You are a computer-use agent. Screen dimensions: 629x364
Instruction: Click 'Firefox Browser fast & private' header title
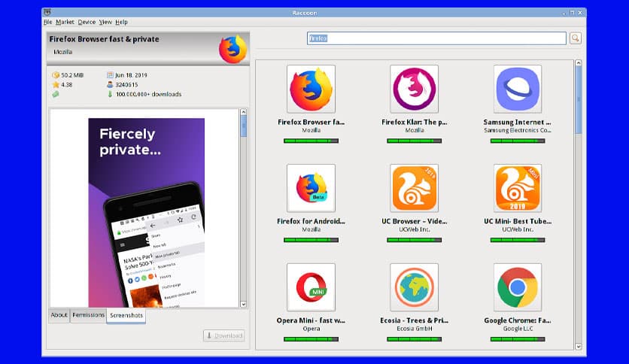(x=104, y=39)
